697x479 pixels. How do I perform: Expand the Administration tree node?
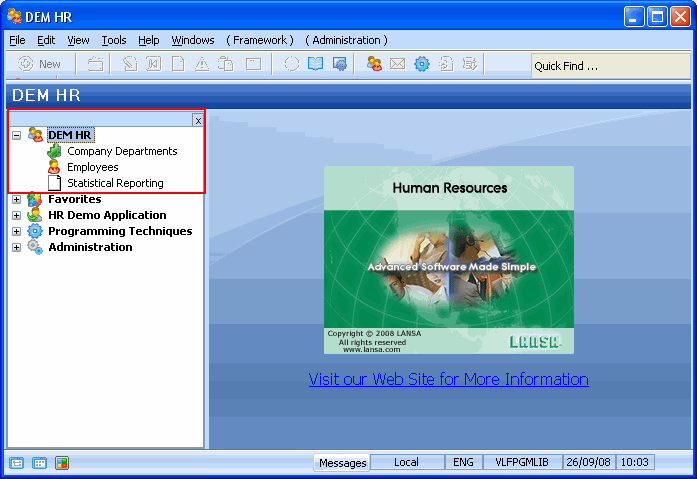(x=16, y=247)
